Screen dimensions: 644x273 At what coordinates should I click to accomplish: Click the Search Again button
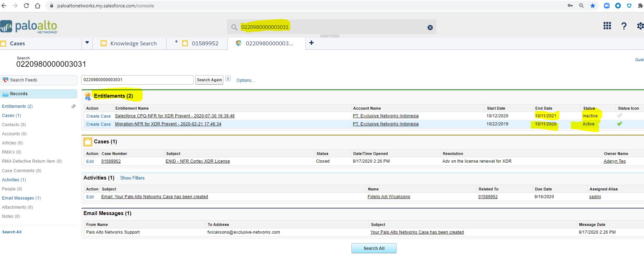click(x=209, y=80)
